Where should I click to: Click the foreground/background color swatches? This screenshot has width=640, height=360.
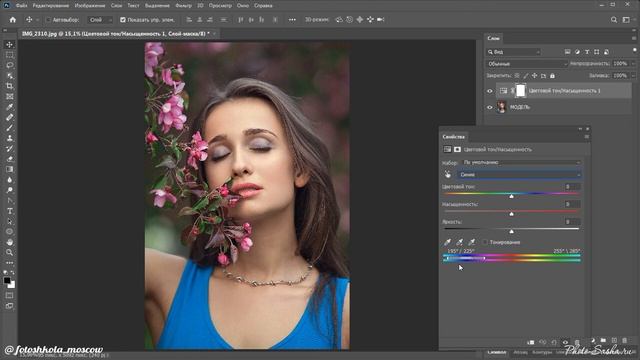point(9,282)
